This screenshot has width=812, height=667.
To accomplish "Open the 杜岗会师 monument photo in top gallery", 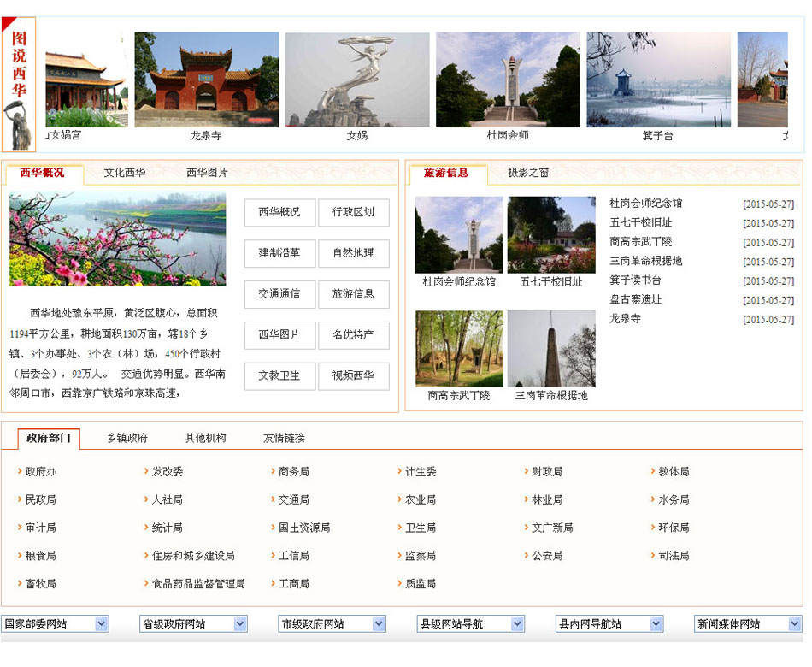I will (x=508, y=80).
